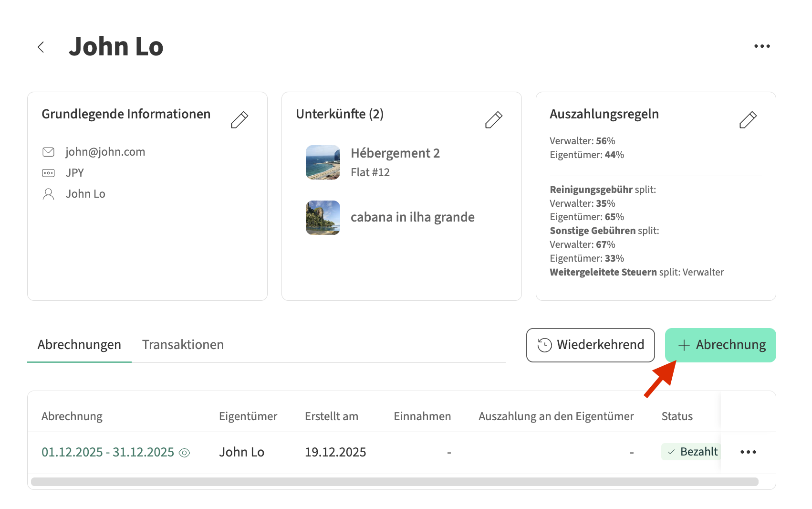
Task: Edit Auszahlungsregeln with the pencil icon
Action: coord(748,120)
